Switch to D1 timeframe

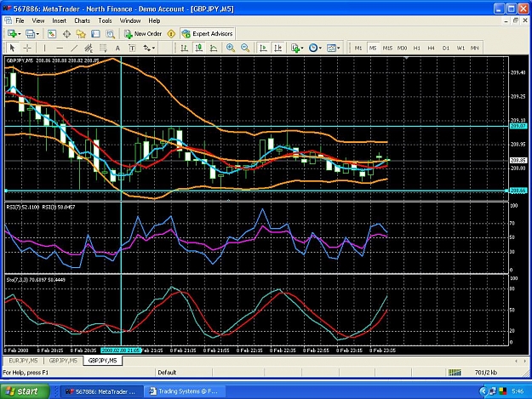[x=446, y=48]
